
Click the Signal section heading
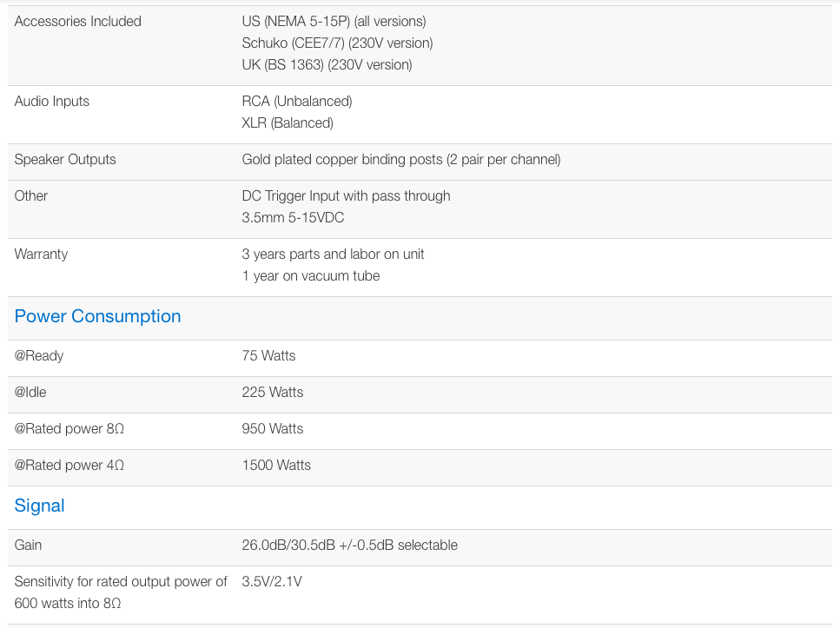(x=39, y=506)
